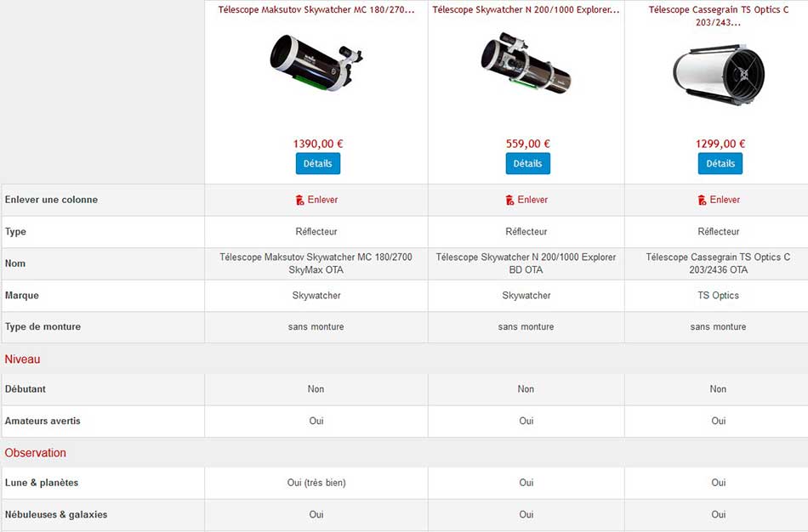Remove the Skywatcher N 200/1000 column via Enlever

click(x=532, y=200)
